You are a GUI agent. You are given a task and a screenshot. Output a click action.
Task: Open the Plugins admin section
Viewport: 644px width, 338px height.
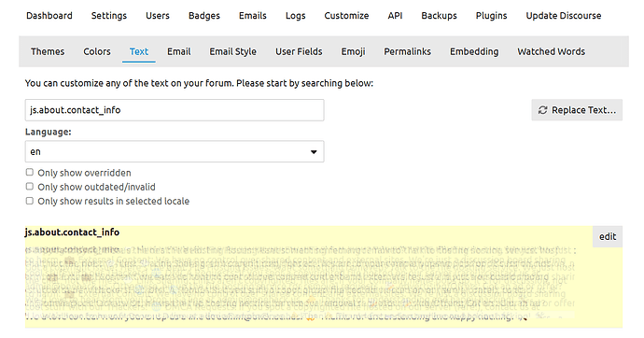[491, 16]
